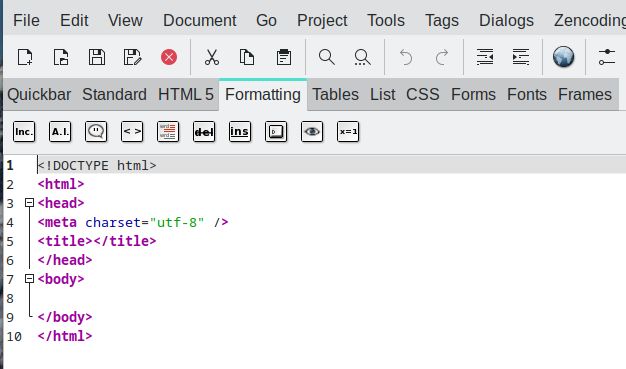Click the closing </html> tag
Image resolution: width=626 pixels, height=369 pixels.
[x=65, y=336]
